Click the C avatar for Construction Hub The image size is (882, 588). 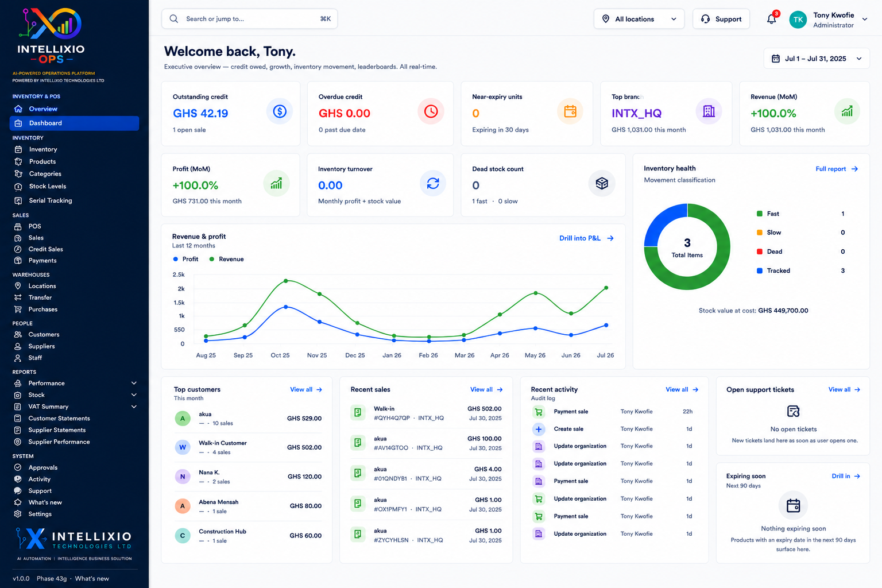183,536
